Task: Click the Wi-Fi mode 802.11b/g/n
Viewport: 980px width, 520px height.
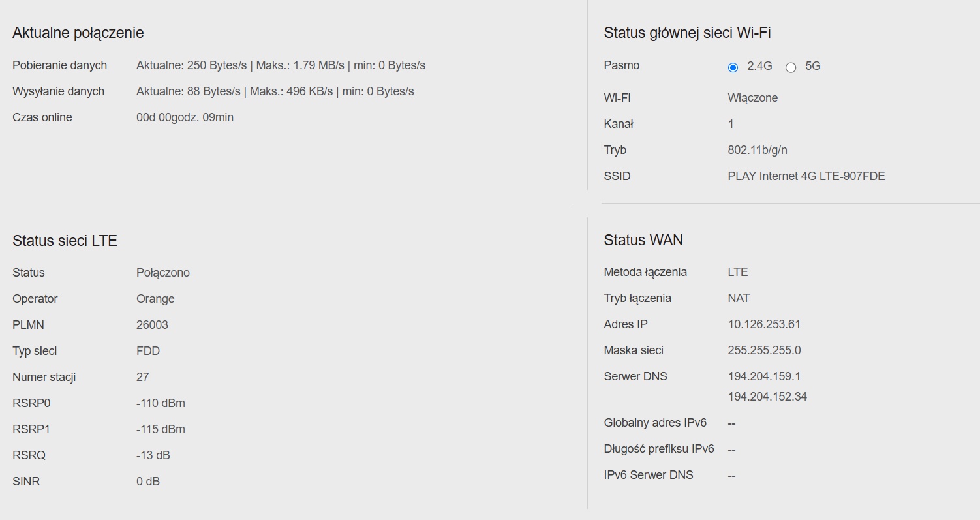Action: (x=758, y=150)
